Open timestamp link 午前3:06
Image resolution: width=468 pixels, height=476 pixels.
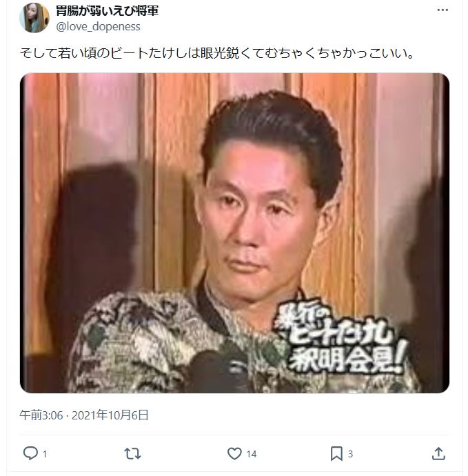(x=41, y=415)
